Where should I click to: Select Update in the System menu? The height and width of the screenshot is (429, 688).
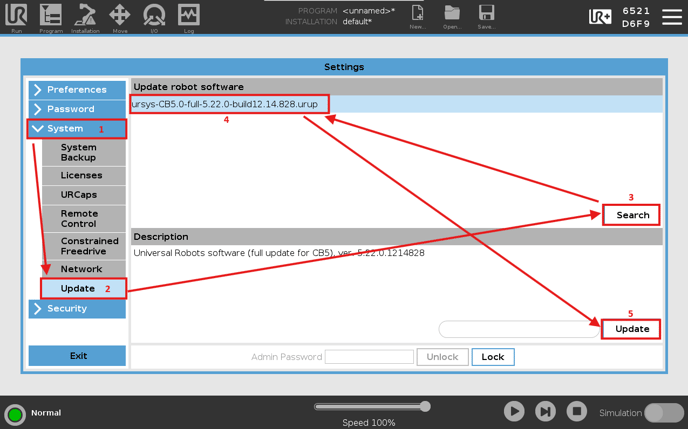pos(84,289)
